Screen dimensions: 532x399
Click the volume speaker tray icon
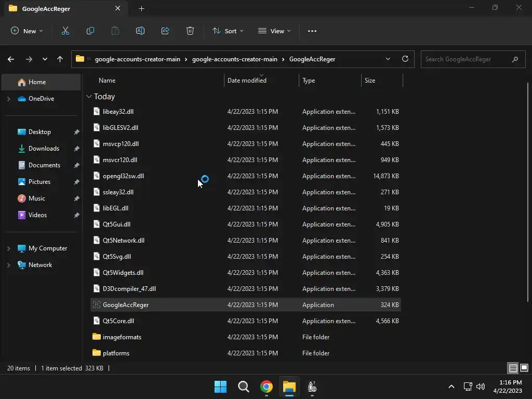tap(481, 387)
